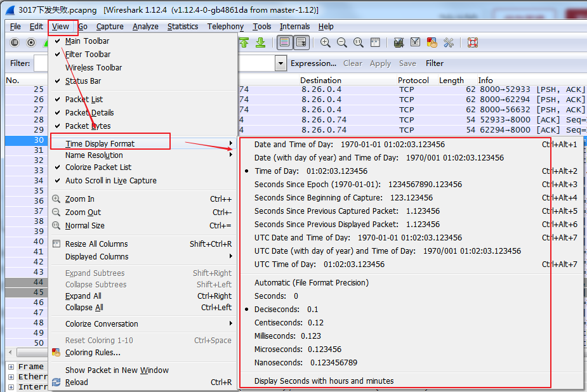
Task: Select the Zoom Out toolbar icon
Action: (x=341, y=42)
